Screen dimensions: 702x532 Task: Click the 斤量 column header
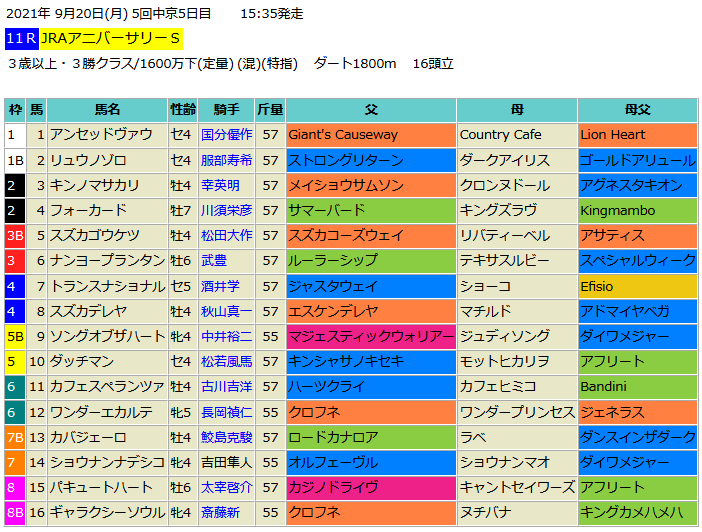tap(270, 110)
